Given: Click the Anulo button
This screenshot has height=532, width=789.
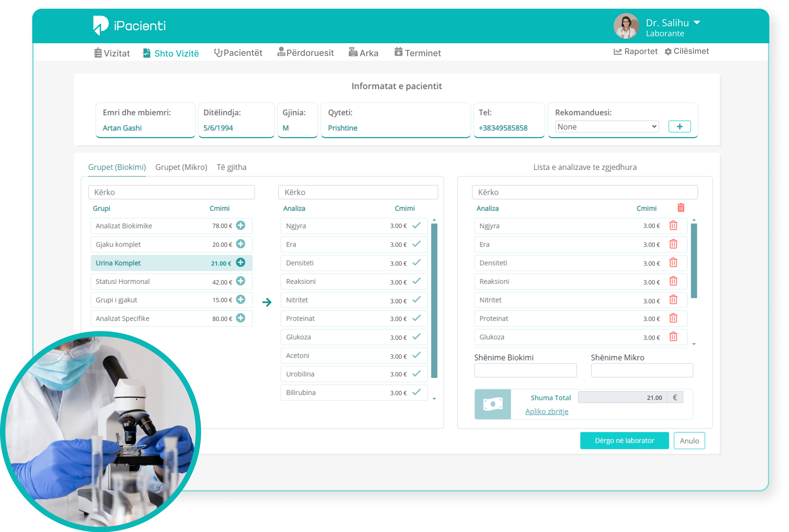Looking at the screenshot, I should (x=689, y=440).
